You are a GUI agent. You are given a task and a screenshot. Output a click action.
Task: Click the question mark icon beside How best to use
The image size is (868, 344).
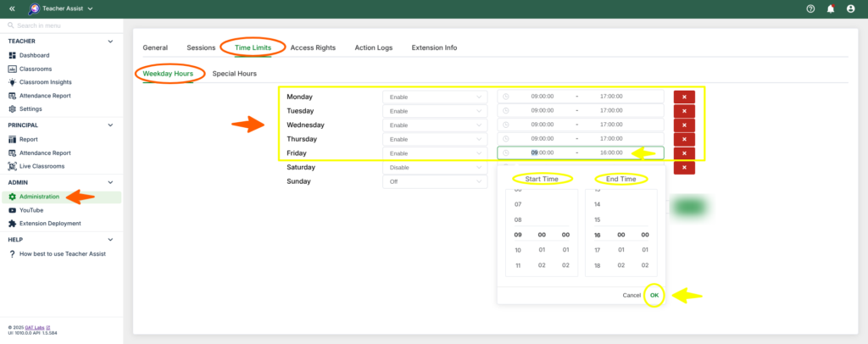(x=12, y=254)
